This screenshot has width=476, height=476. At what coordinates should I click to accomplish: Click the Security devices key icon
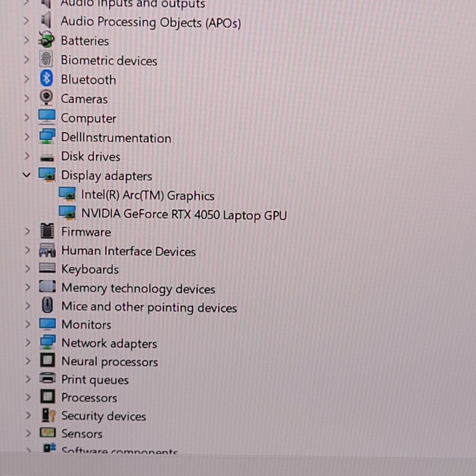pos(48,415)
